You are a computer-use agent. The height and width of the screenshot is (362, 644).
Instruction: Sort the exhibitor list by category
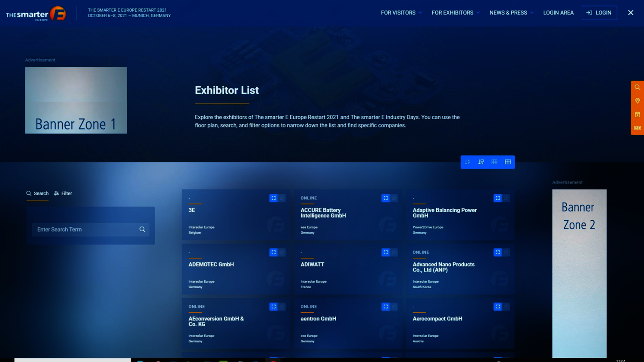[481, 162]
